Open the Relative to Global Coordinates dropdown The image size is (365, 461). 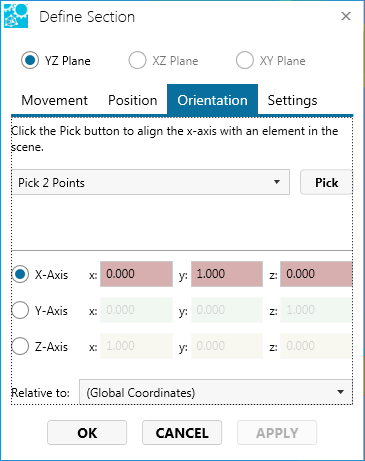click(x=216, y=392)
